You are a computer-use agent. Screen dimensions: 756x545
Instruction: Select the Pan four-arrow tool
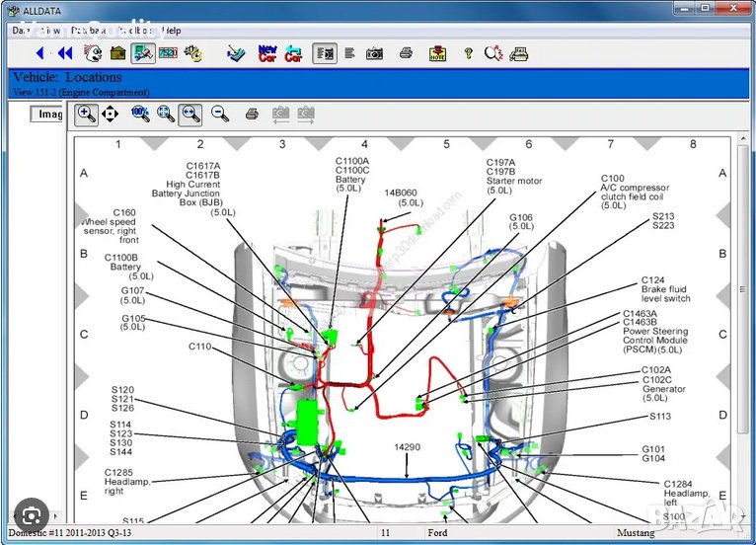point(111,115)
